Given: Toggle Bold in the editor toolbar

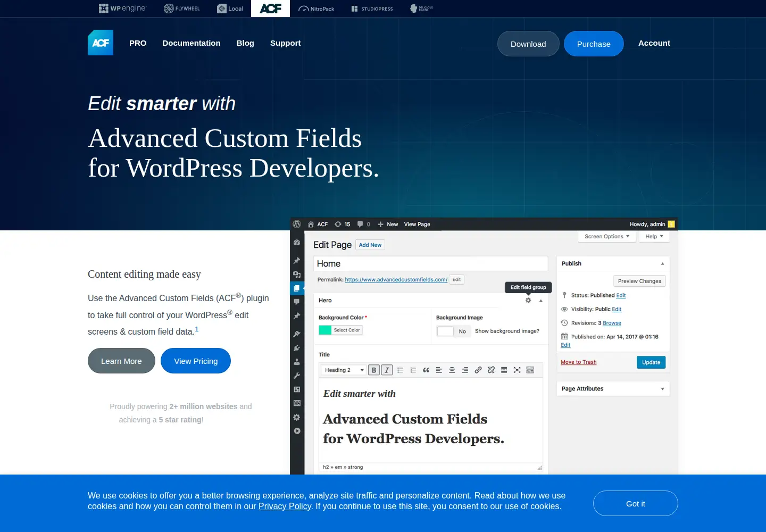Looking at the screenshot, I should click(x=374, y=370).
